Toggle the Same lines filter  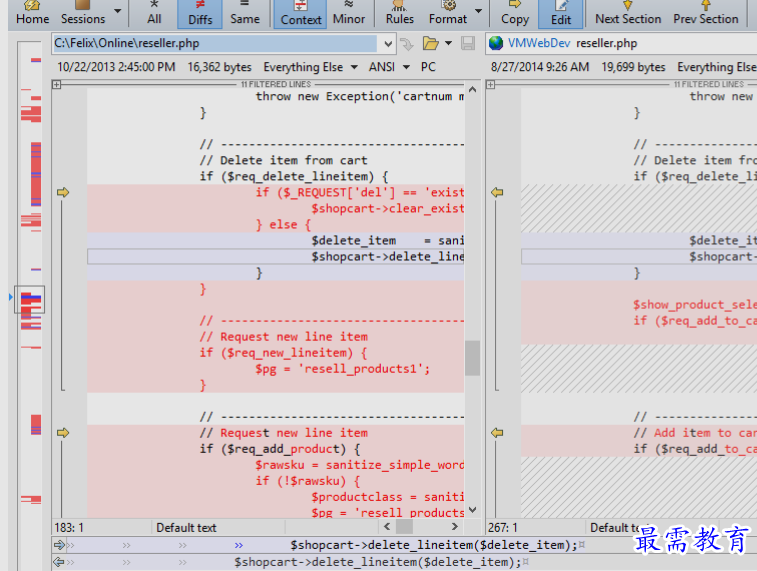click(x=245, y=14)
